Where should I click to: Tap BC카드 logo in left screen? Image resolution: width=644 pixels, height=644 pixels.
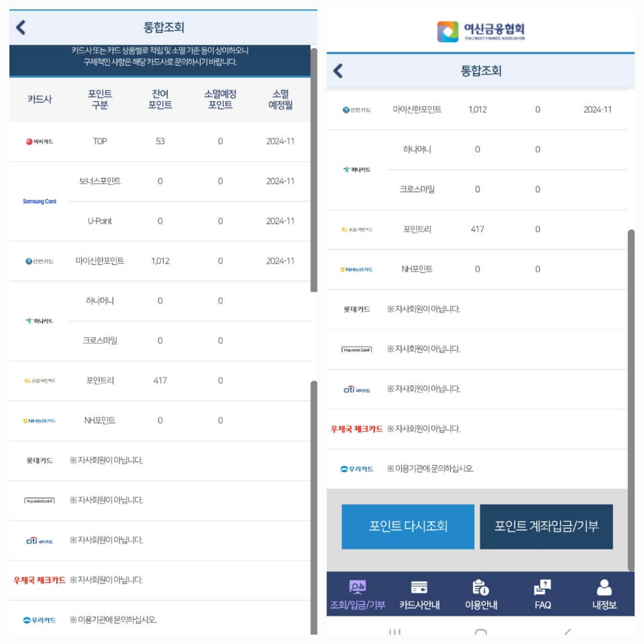40,142
